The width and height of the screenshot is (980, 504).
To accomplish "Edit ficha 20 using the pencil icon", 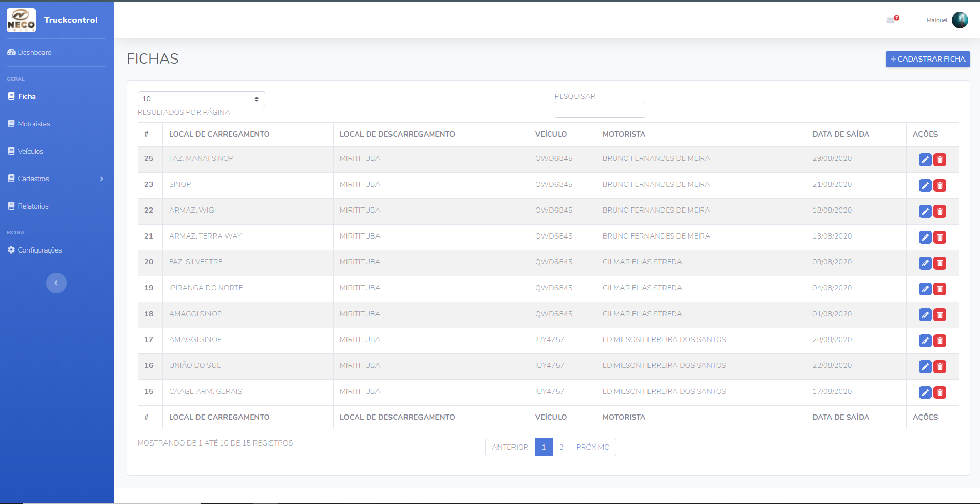I will pyautogui.click(x=925, y=263).
